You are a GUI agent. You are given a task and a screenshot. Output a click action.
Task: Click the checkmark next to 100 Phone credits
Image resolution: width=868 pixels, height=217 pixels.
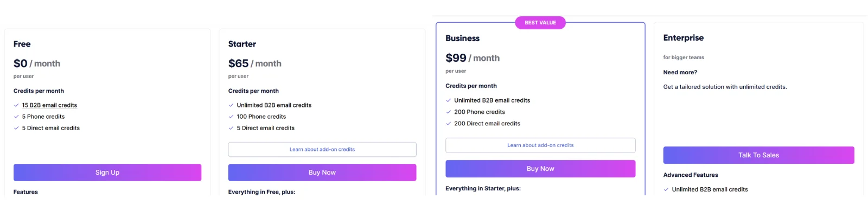[231, 117]
